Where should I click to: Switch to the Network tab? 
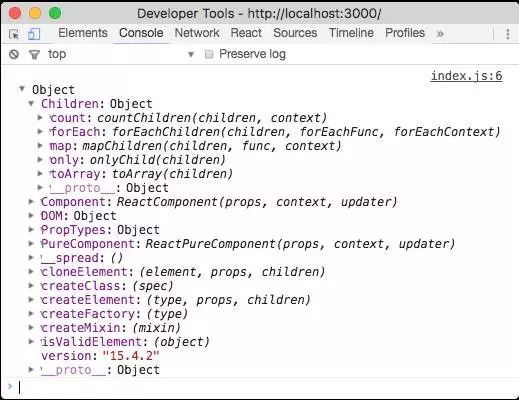coord(197,33)
